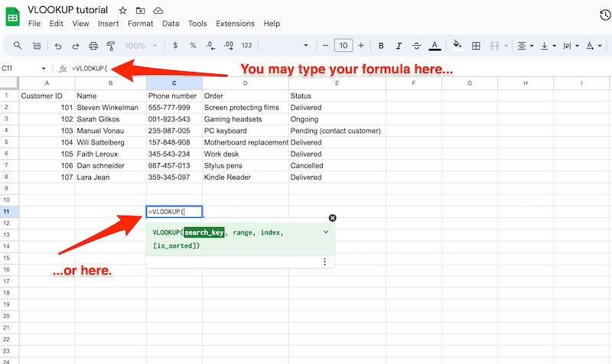This screenshot has height=364, width=612.
Task: Expand the VLOOKUP help details chevron
Action: (326, 232)
